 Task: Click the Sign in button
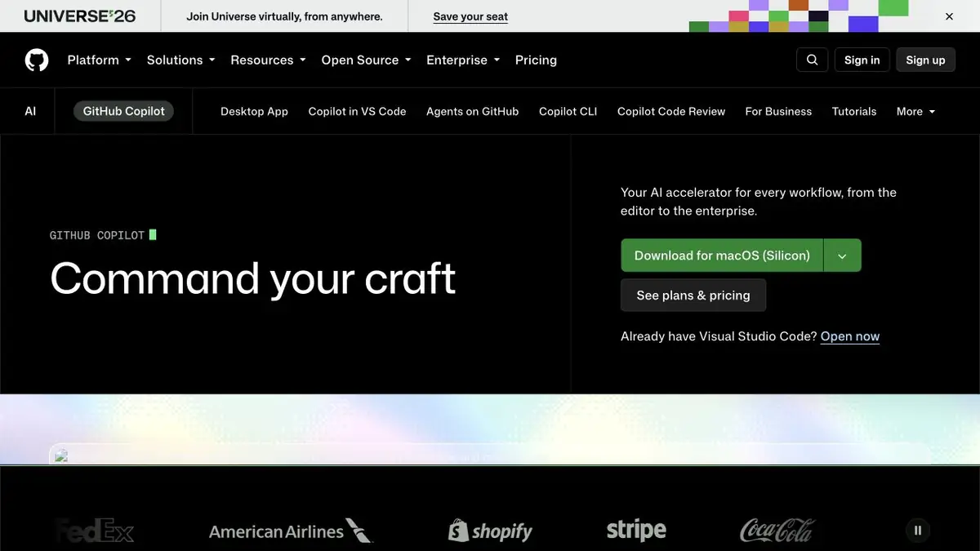click(x=862, y=60)
